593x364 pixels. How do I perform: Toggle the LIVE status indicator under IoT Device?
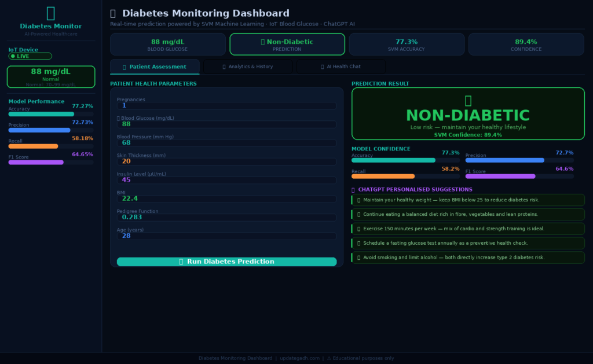(x=30, y=56)
